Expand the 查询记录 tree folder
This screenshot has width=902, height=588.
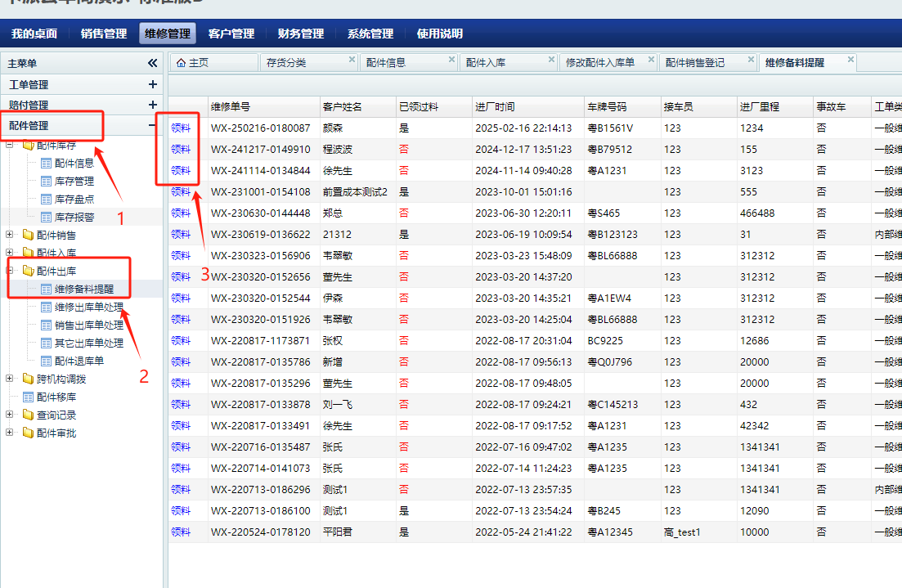tap(10, 415)
